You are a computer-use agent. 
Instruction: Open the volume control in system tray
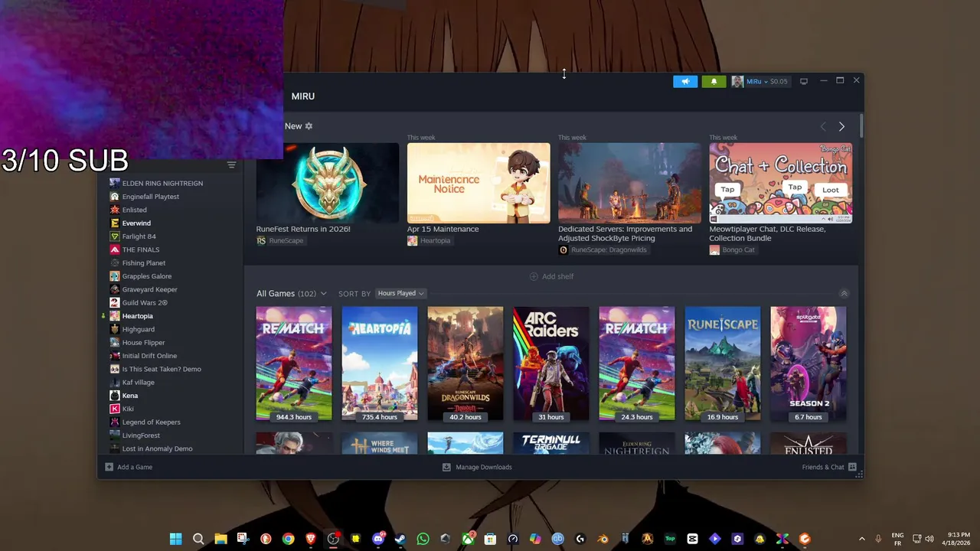(x=930, y=539)
